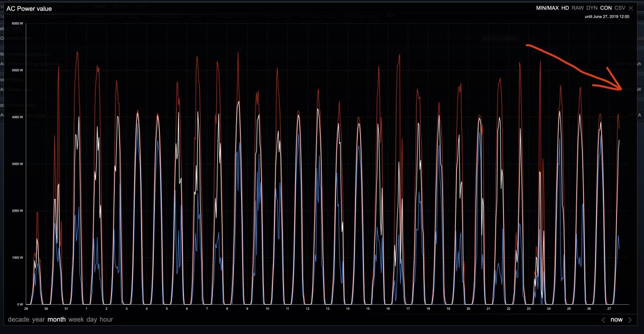Enable the DYN scaling option
644x334 pixels.
pos(592,8)
